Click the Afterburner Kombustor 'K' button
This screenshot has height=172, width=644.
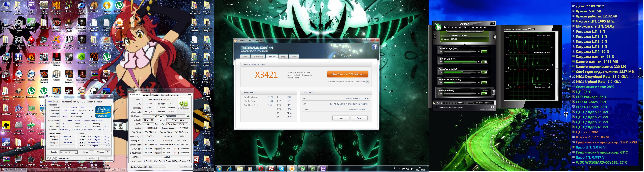[435, 37]
